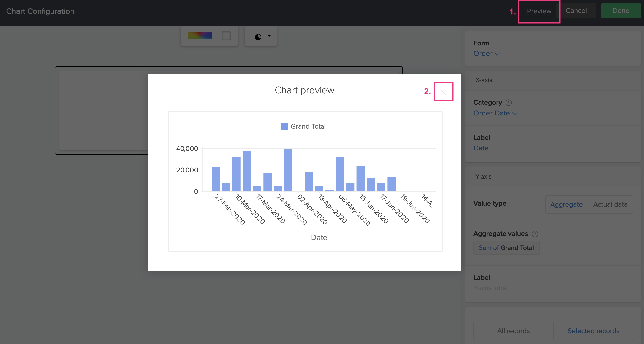Click the rainbow color palette swatch

pos(199,36)
